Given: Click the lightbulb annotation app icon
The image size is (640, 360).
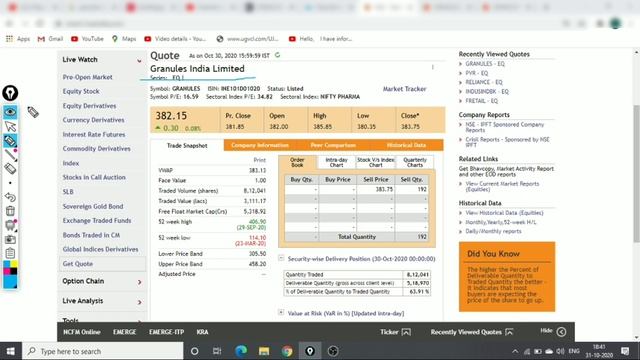Looking at the screenshot, I should pyautogui.click(x=10, y=93).
